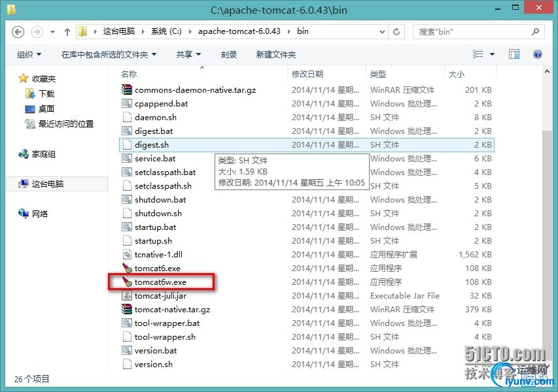
Task: Select service.bat file icon
Action: click(x=127, y=158)
